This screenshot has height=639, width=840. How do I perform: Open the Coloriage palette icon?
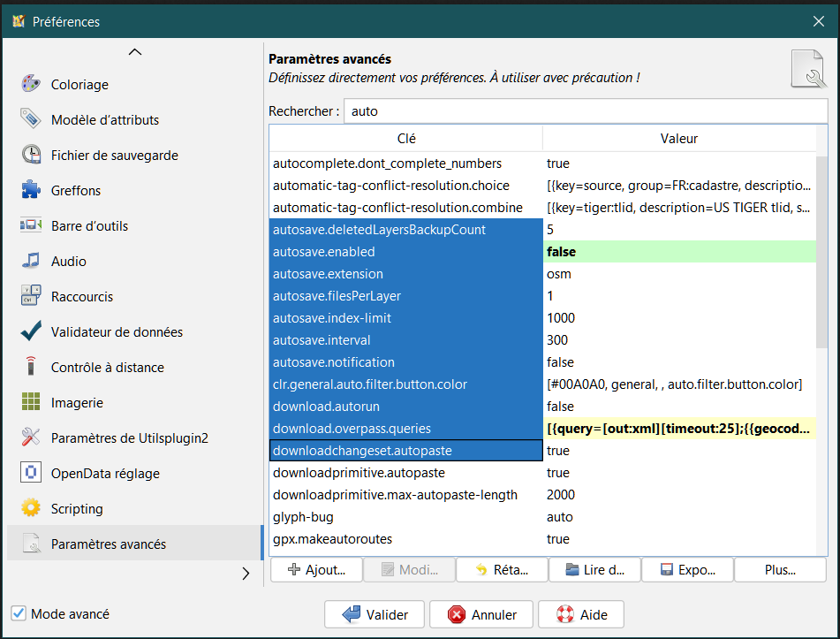click(31, 84)
